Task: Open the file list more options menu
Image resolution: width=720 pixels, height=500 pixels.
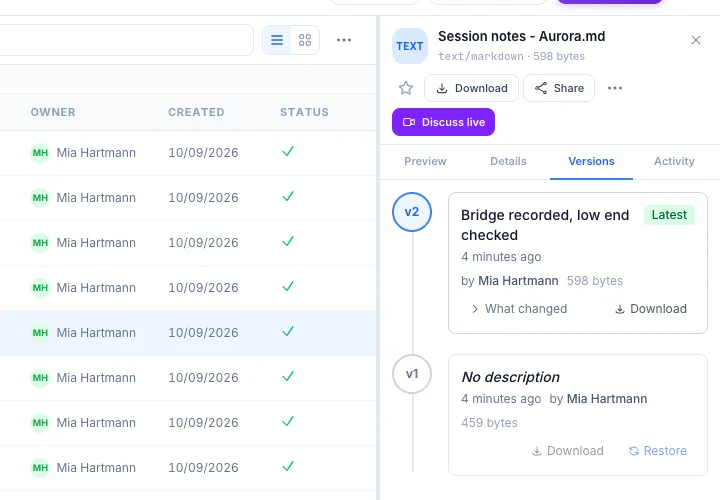Action: pos(344,40)
